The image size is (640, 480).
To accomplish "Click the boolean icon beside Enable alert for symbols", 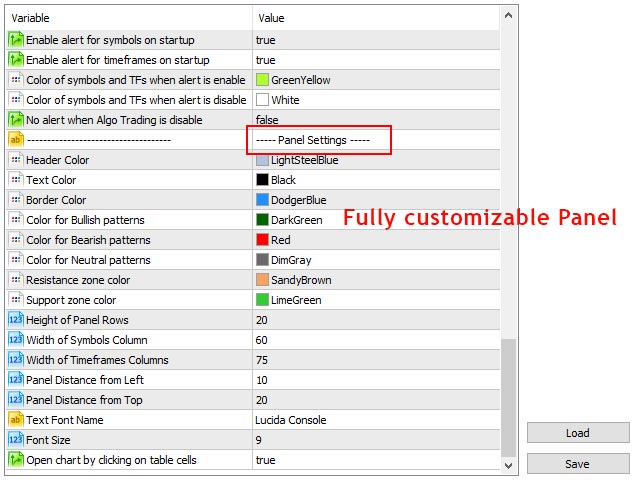I will pyautogui.click(x=15, y=40).
